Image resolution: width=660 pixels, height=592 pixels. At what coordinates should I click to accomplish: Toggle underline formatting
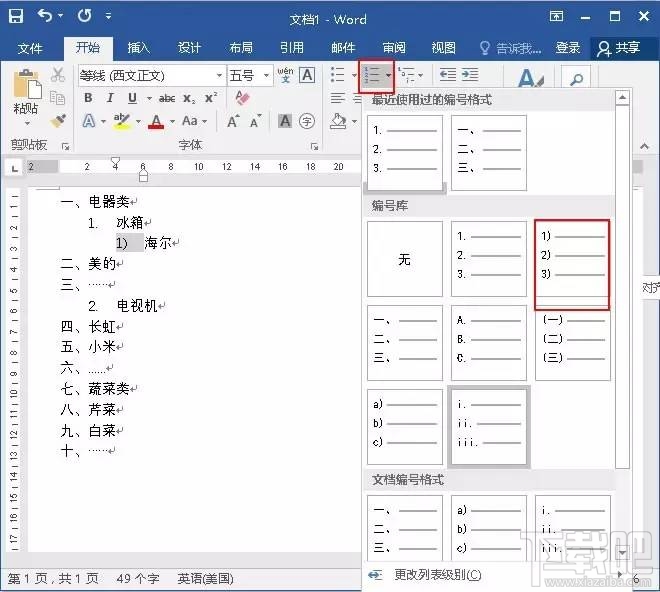(132, 98)
